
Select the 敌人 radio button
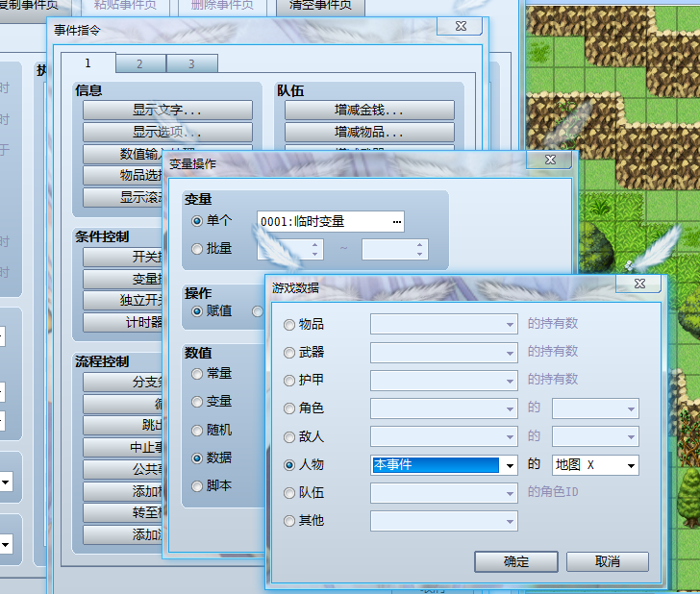289,437
